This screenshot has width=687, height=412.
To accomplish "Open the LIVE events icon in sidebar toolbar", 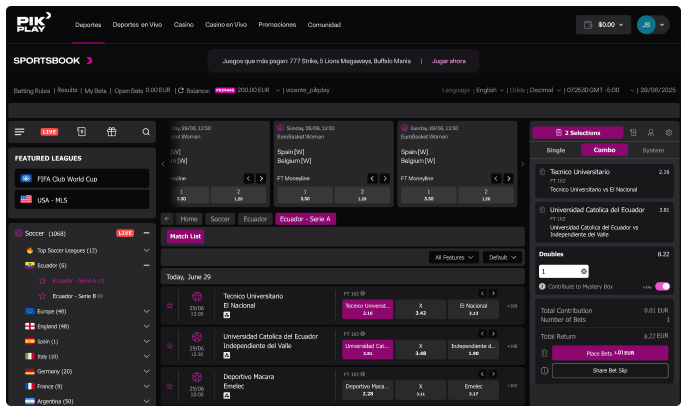I will (49, 132).
